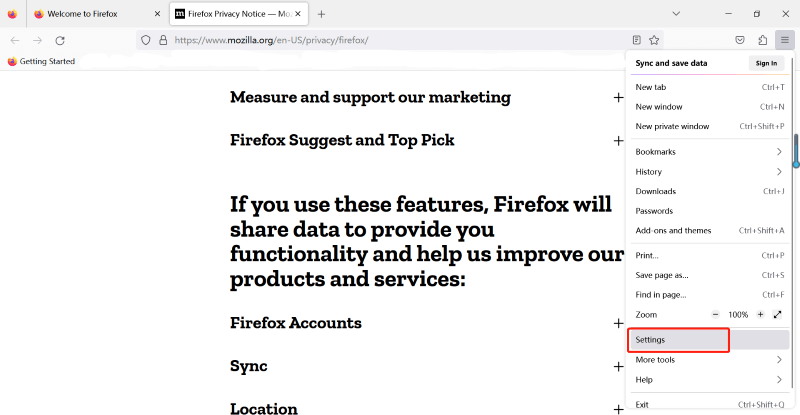Close the hamburger application menu icon
The image size is (800, 415).
click(785, 40)
